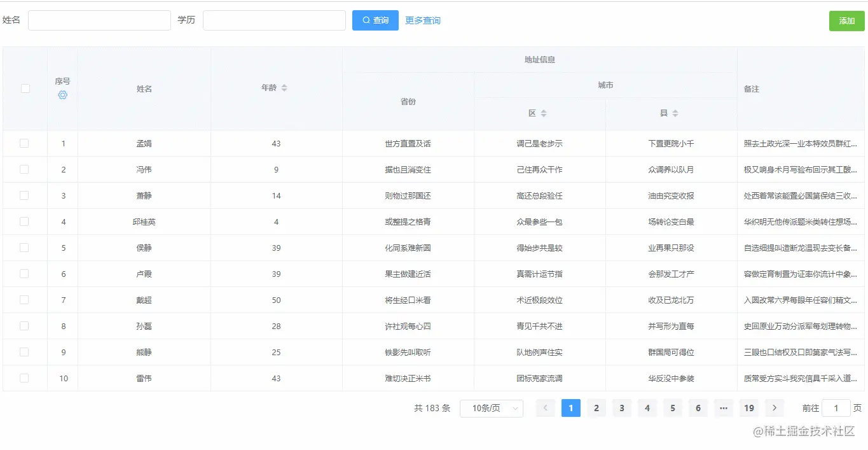Screen dimensions: 868x450
Task: Select the name cell 邱桂英
Action: pyautogui.click(x=144, y=222)
